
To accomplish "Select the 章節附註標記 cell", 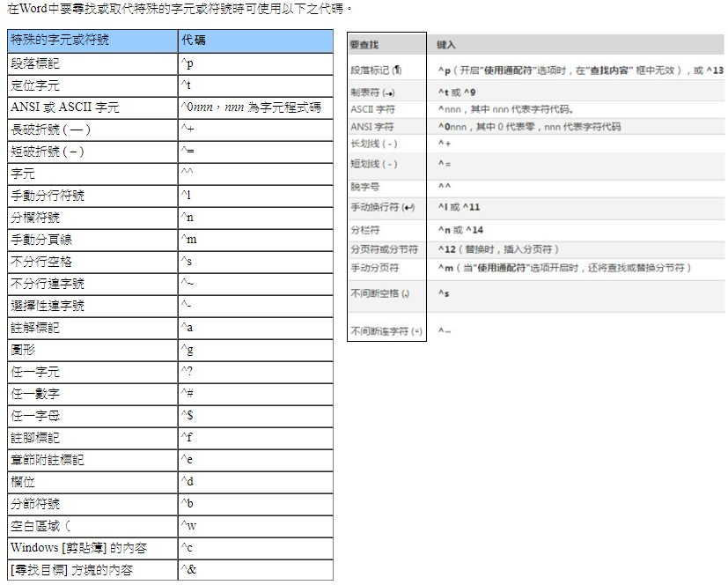I will (x=48, y=460).
